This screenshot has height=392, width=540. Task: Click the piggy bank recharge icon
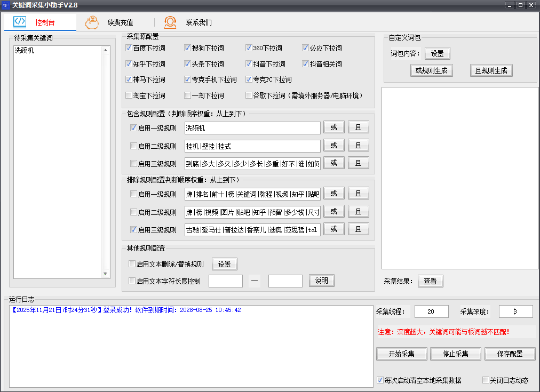(92, 22)
